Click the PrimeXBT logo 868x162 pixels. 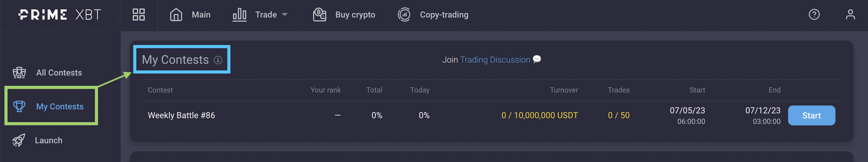click(x=60, y=15)
